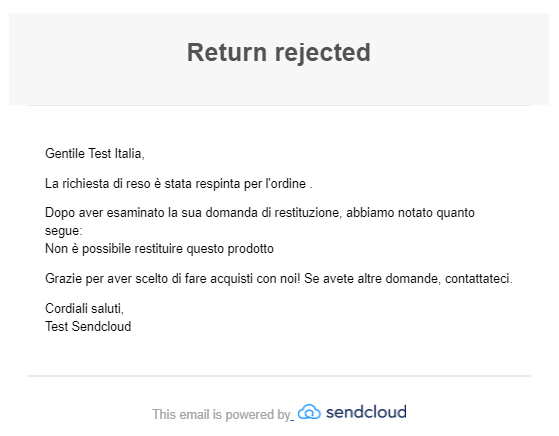Screen dimensions: 559x436
Task: Click the Sendcloud cloud logo icon
Action: click(x=309, y=412)
